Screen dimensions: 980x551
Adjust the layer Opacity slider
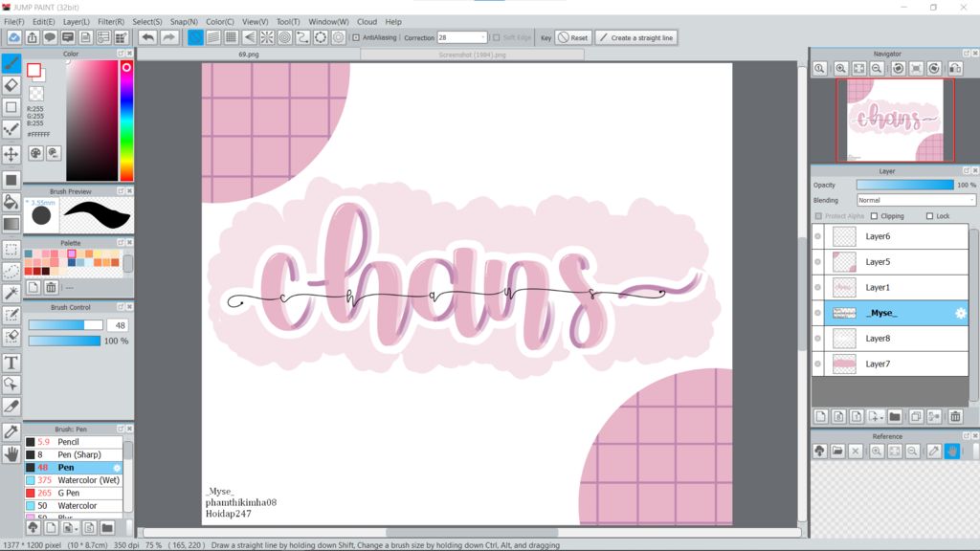point(905,185)
